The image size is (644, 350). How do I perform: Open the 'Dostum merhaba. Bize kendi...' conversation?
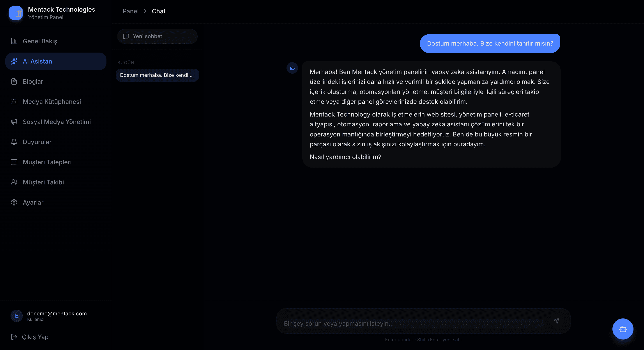157,75
